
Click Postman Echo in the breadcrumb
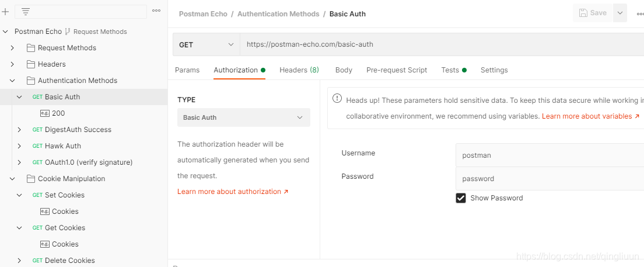pos(203,13)
